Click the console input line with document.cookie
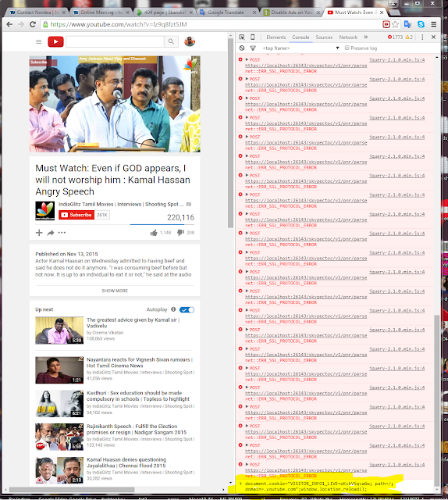Screen dimensions: 448x500 [x=318, y=486]
